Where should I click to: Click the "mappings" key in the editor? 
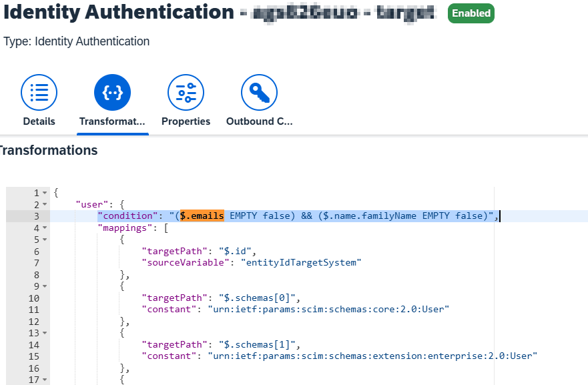125,228
